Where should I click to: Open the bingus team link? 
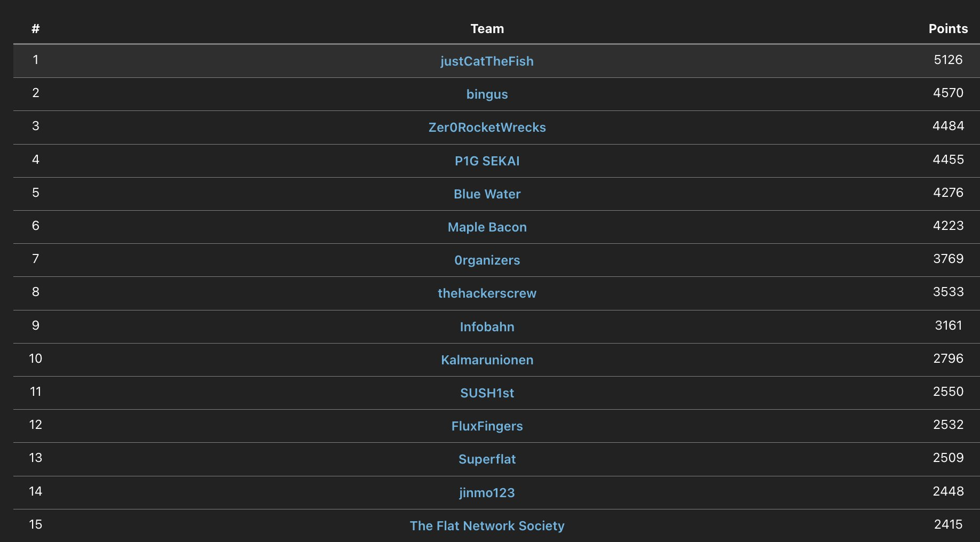(x=487, y=94)
